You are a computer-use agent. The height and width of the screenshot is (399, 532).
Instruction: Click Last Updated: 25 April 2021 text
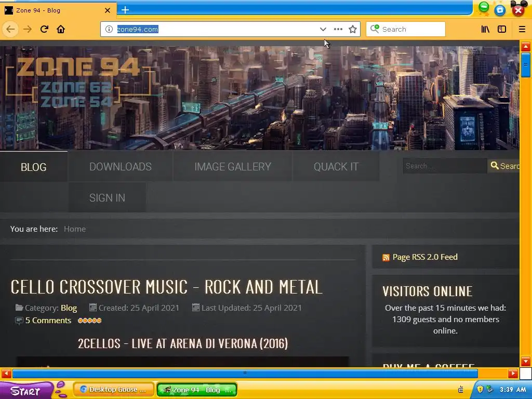pyautogui.click(x=251, y=308)
